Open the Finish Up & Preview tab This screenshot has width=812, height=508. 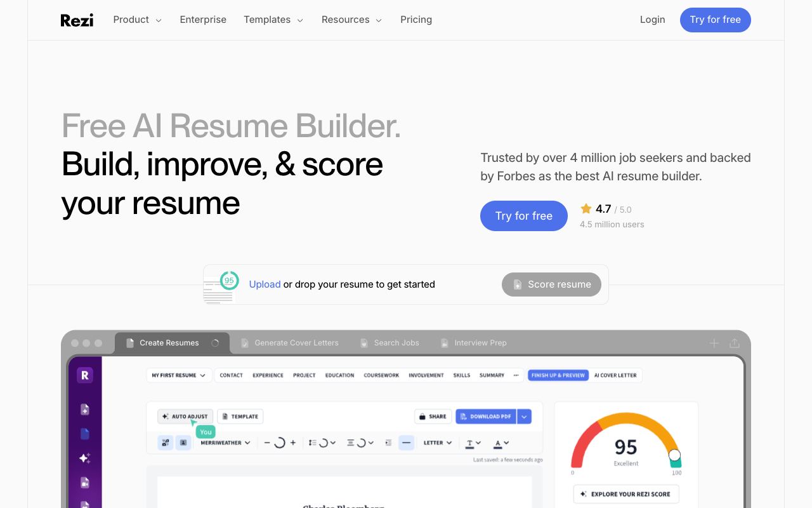[558, 375]
